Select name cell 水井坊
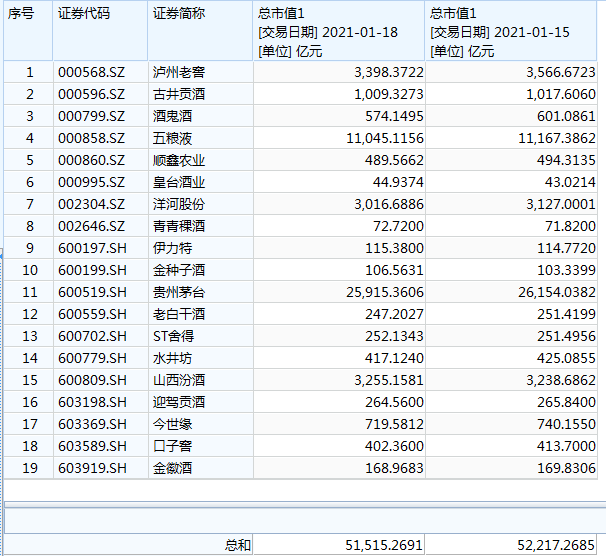Screen dimensions: 606x556 pyautogui.click(x=201, y=359)
